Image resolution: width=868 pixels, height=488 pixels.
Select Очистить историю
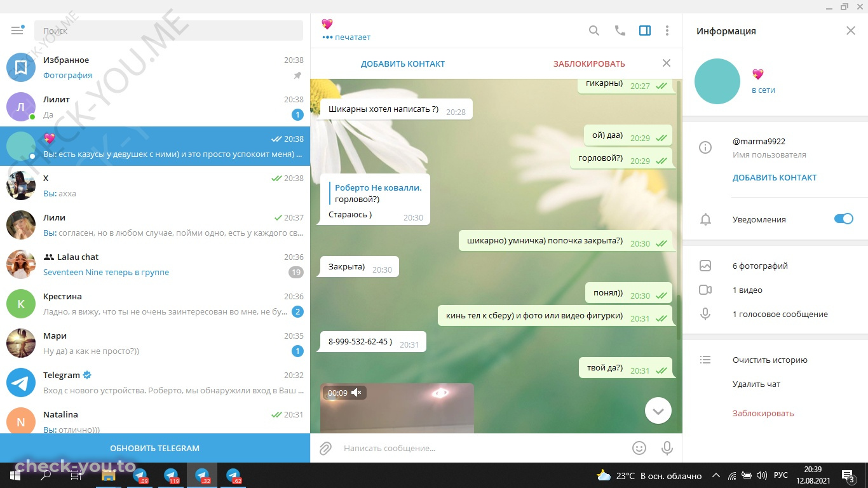pos(770,360)
